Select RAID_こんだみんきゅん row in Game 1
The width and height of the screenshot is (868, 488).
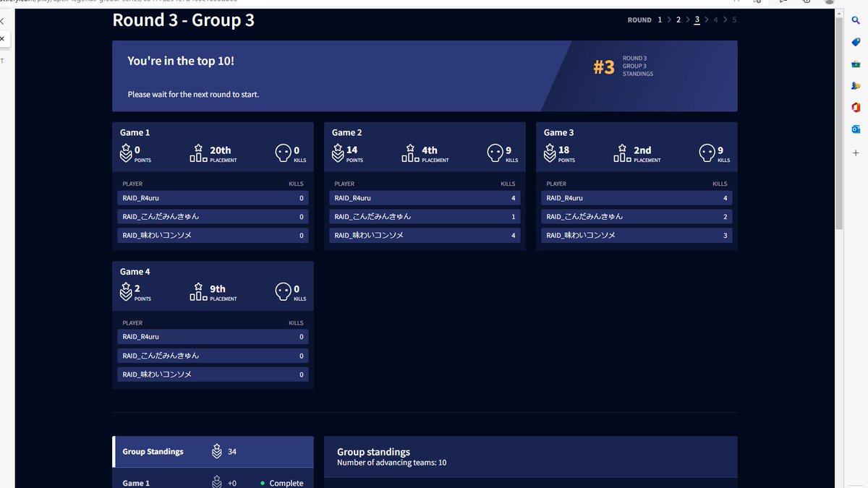click(213, 217)
